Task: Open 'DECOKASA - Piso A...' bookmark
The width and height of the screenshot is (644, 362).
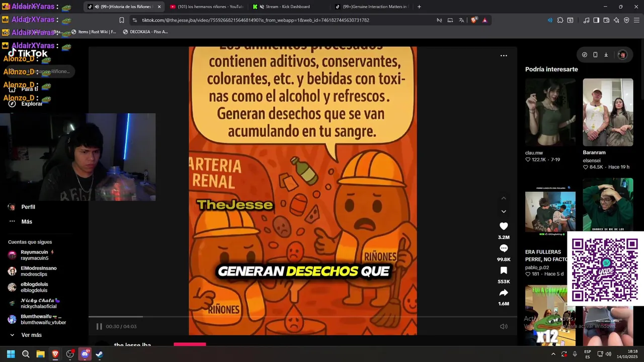Action: [145, 32]
